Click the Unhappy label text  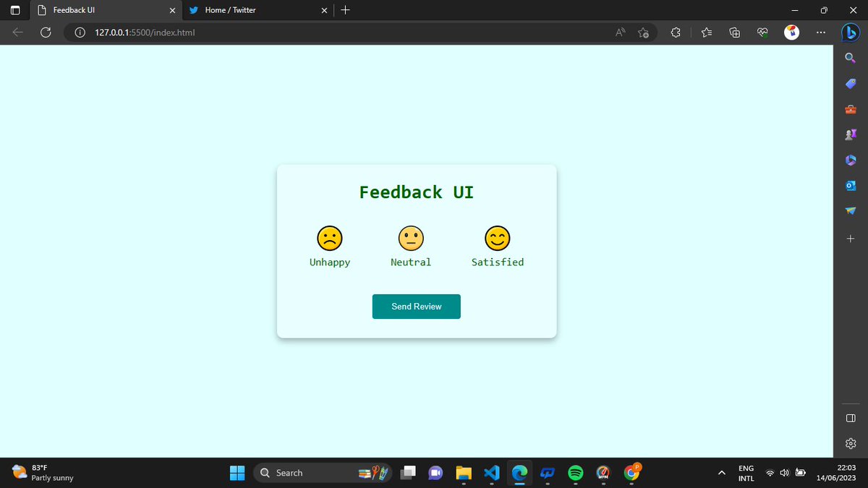click(x=330, y=262)
